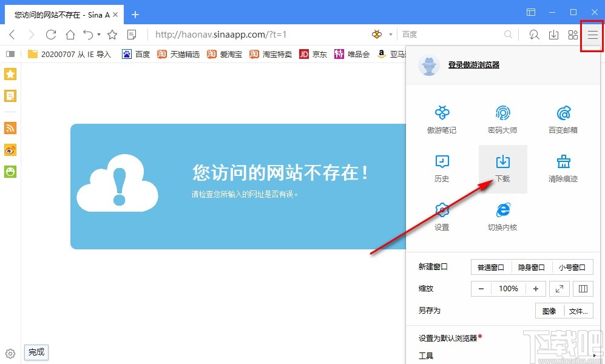Open sidebar settings gear icon

(x=10, y=354)
